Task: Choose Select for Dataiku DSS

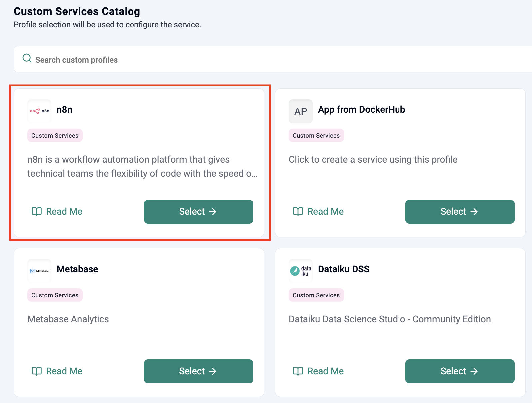Action: click(460, 371)
